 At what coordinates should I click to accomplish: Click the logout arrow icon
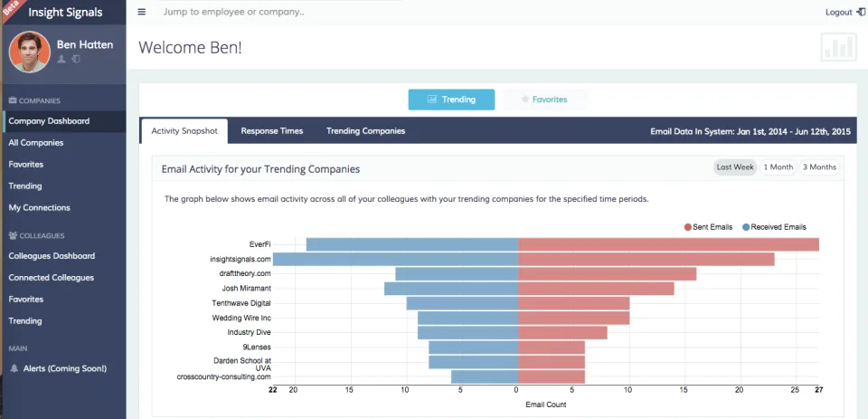coord(859,12)
